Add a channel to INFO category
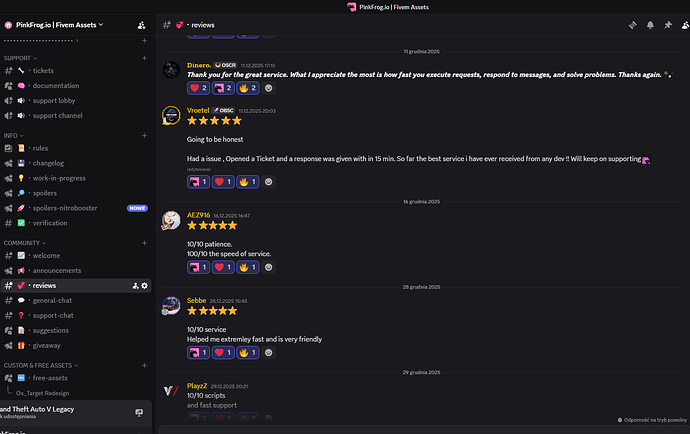Viewport: 690px width, 434px height. coord(144,135)
